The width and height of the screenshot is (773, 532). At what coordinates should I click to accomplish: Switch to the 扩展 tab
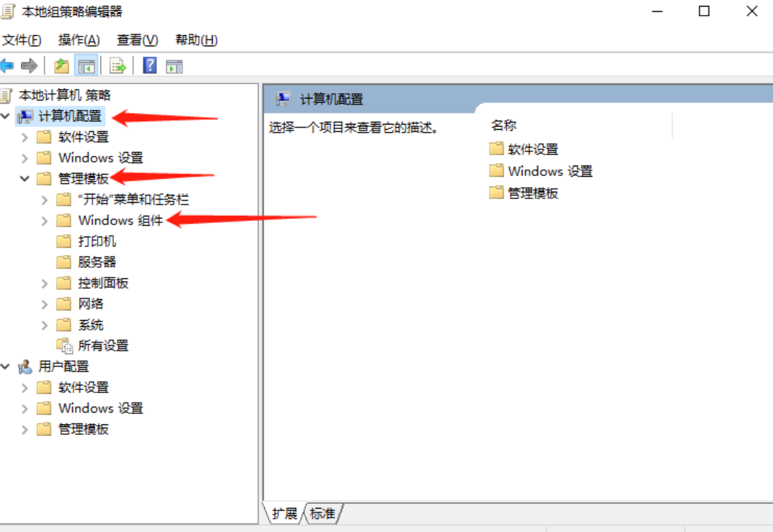pos(284,513)
